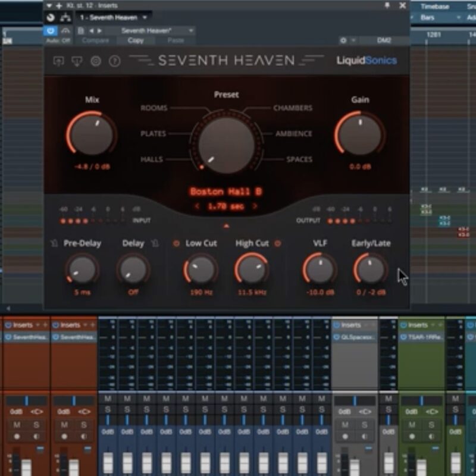The height and width of the screenshot is (476, 476).
Task: Toggle the plugin activate power button
Action: click(x=51, y=31)
